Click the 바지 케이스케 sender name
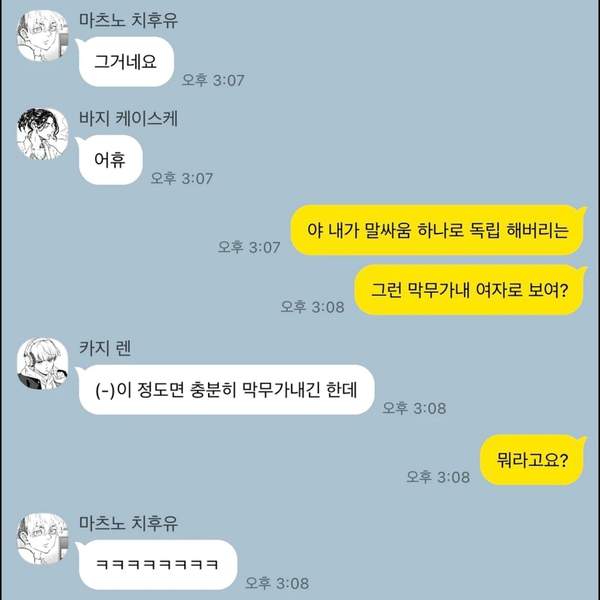 (x=128, y=118)
